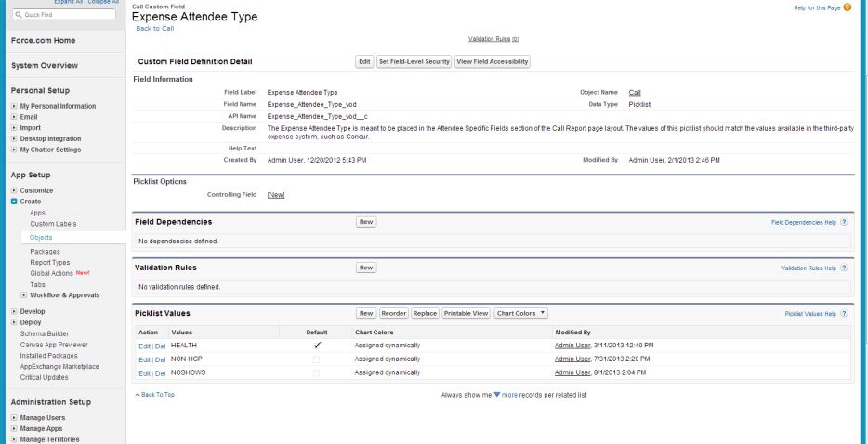This screenshot has height=444, width=868.
Task: Collapse the Create section in sidebar
Action: tap(14, 202)
